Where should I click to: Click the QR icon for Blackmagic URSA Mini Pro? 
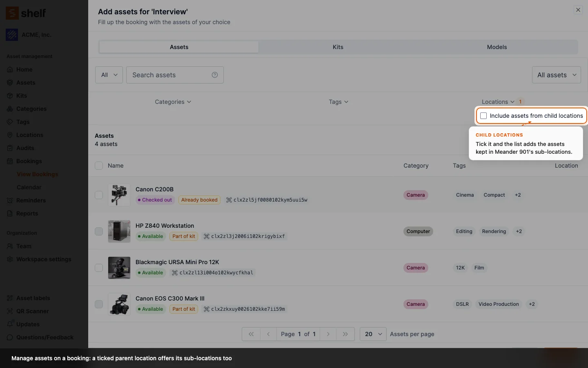pos(175,273)
